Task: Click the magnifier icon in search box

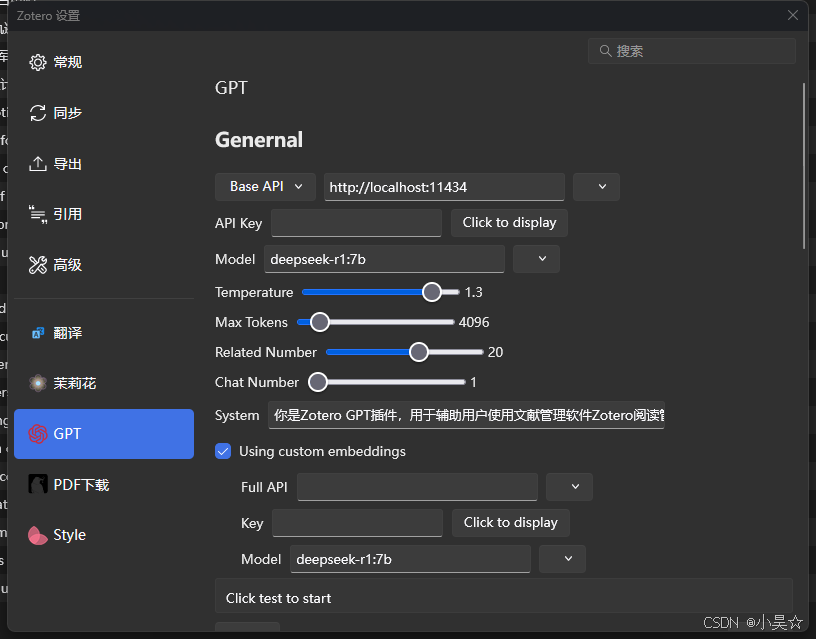Action: (x=605, y=51)
